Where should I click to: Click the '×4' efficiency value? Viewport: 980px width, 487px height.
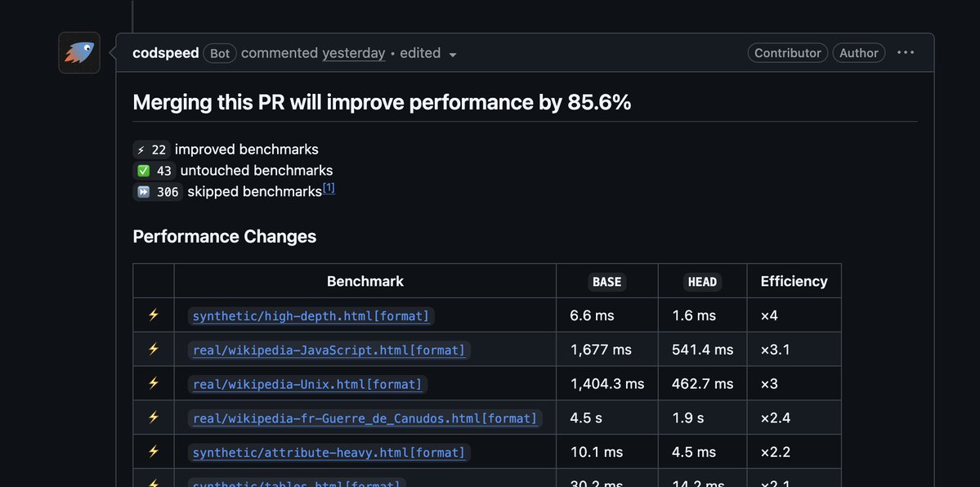click(769, 315)
